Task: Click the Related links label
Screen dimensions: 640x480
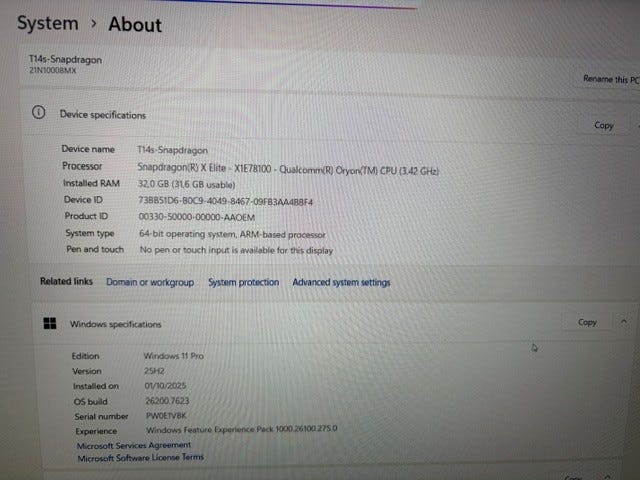Action: (67, 281)
